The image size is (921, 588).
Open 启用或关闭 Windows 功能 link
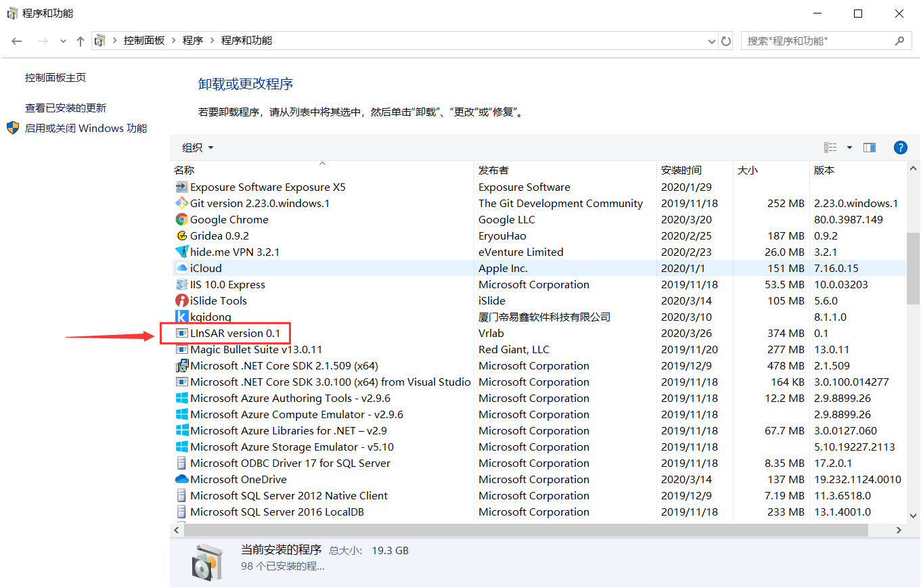coord(86,129)
